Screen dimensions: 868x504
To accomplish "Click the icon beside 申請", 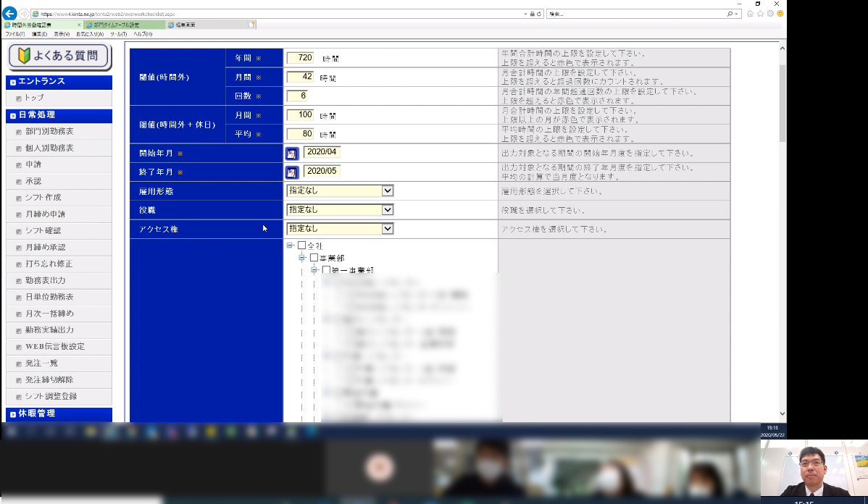I will click(x=19, y=165).
